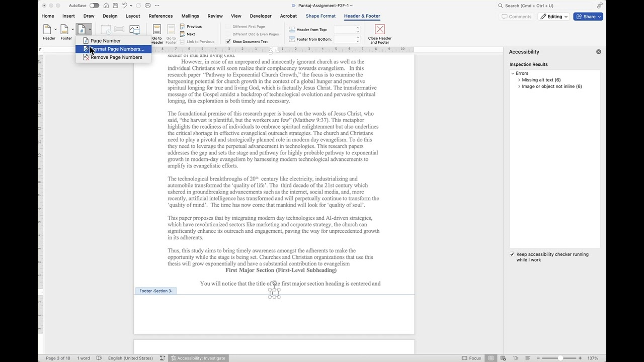Viewport: 644px width, 362px height.
Task: Switch to Web Layout view icon
Action: (x=503, y=358)
